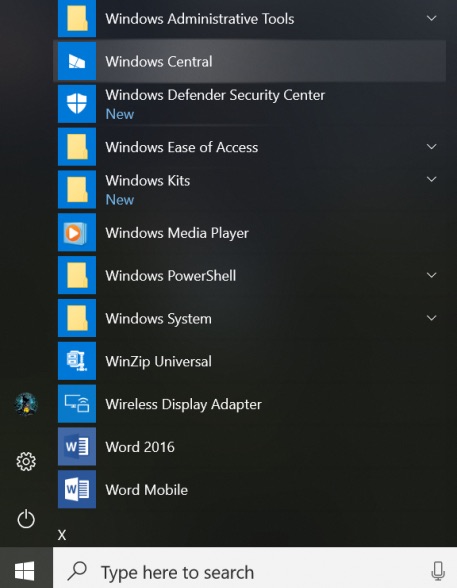This screenshot has height=588, width=457.
Task: Click the Windows Kits label
Action: 147,181
